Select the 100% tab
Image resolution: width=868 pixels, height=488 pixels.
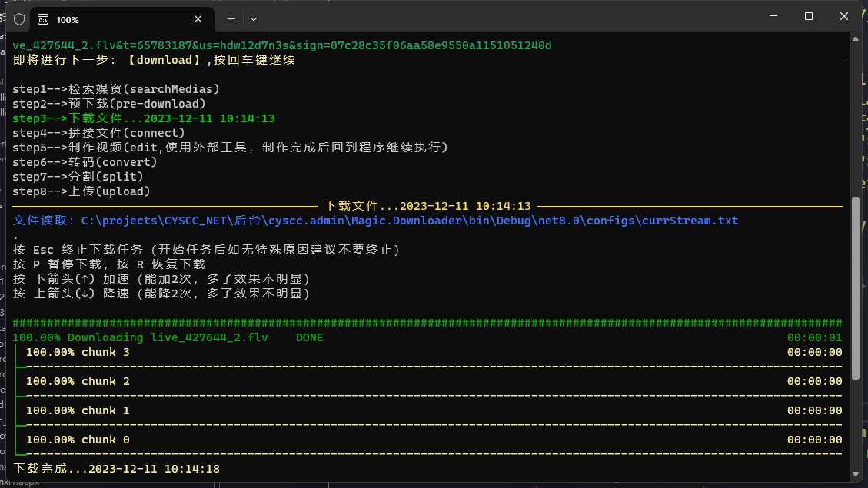pos(115,19)
